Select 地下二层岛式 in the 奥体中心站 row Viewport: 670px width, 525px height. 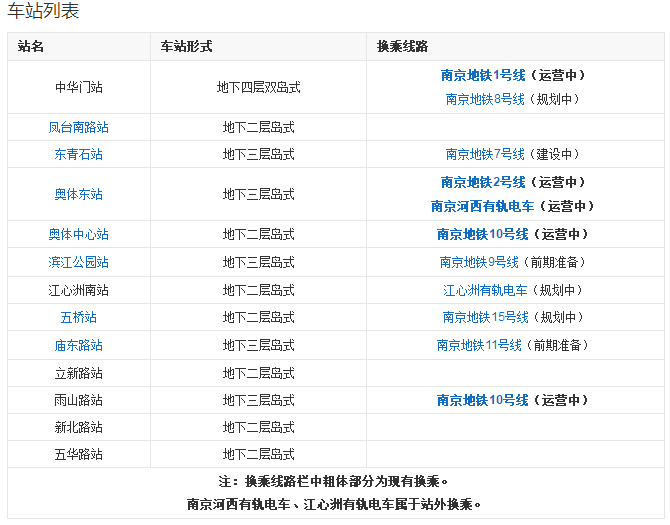click(x=259, y=235)
